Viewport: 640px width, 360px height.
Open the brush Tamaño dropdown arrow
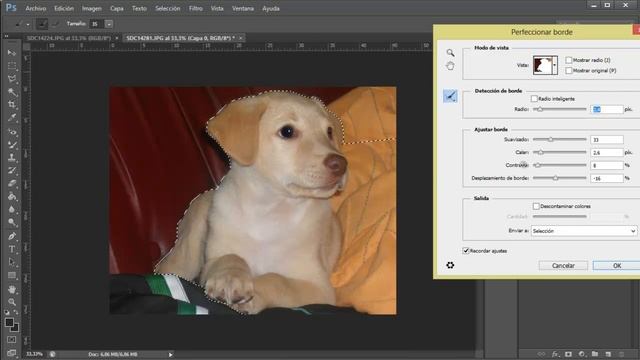109,24
